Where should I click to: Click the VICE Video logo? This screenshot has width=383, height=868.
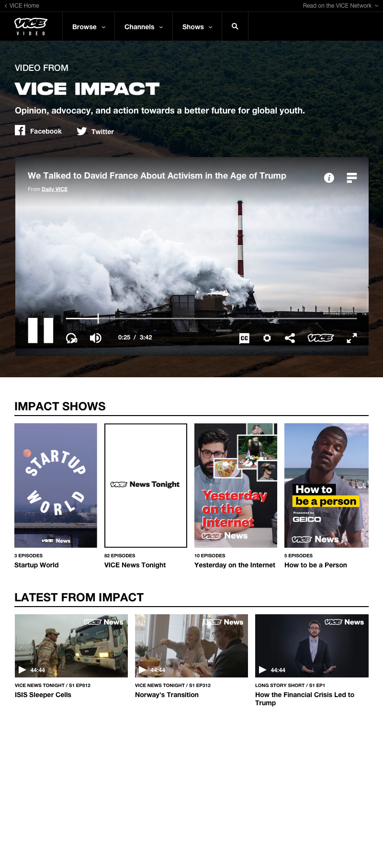tap(31, 26)
